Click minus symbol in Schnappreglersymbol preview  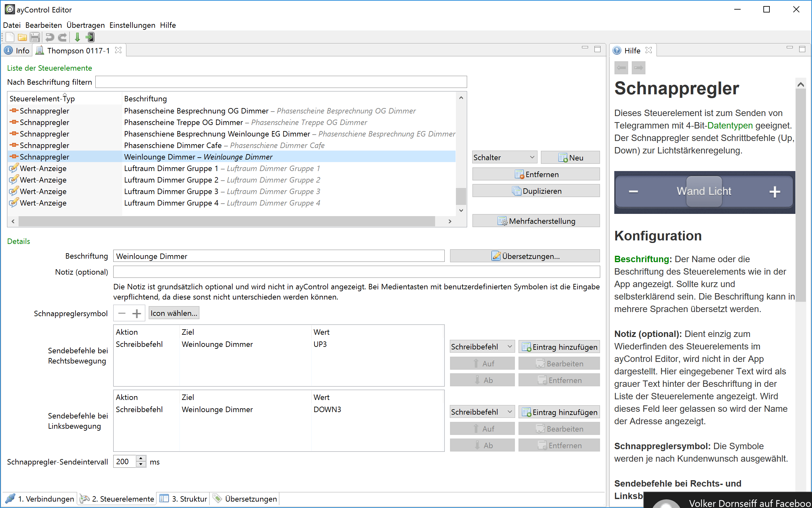[x=122, y=314]
